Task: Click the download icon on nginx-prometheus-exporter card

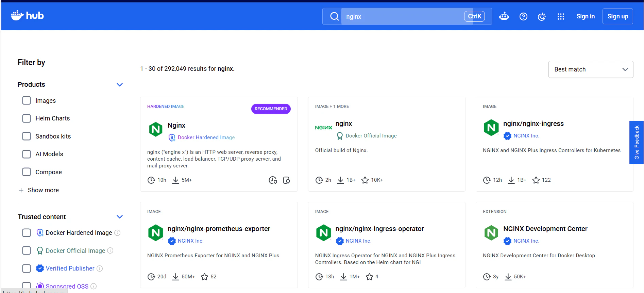Action: [175, 277]
